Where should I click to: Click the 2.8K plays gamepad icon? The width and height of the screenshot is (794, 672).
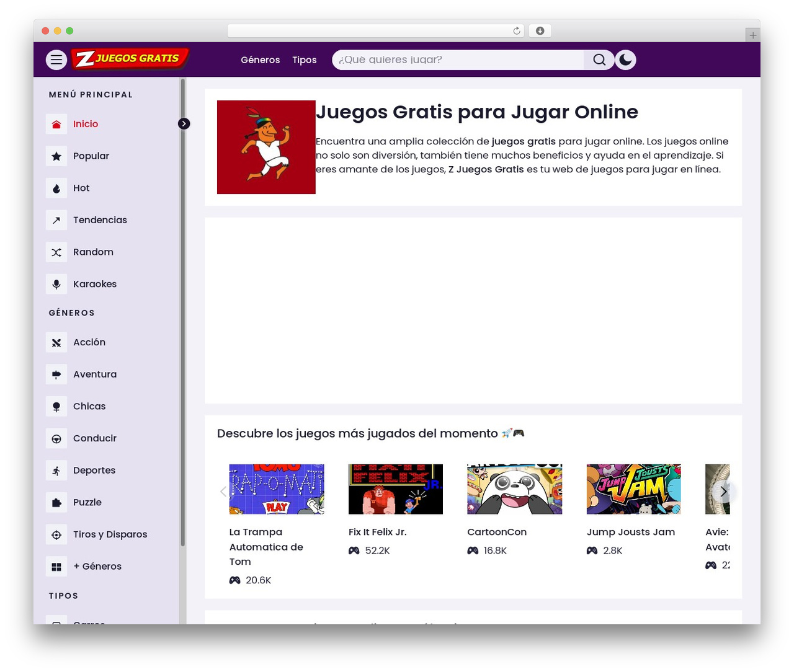tap(592, 550)
